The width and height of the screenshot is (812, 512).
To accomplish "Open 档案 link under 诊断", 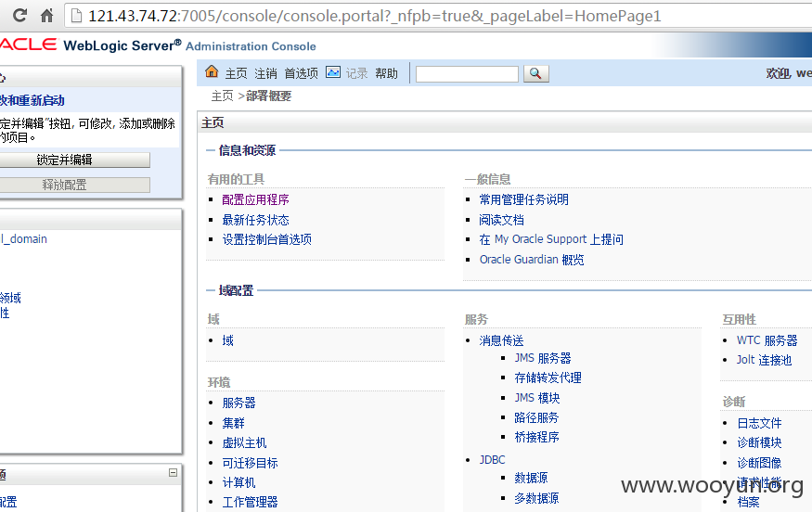I will click(748, 502).
